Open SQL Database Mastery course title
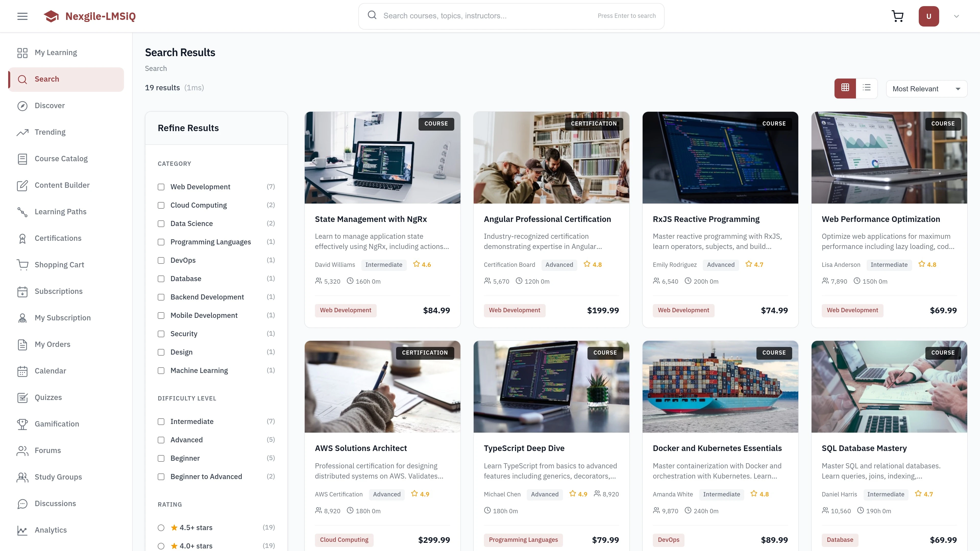Screen dimensions: 980x551 [864, 448]
